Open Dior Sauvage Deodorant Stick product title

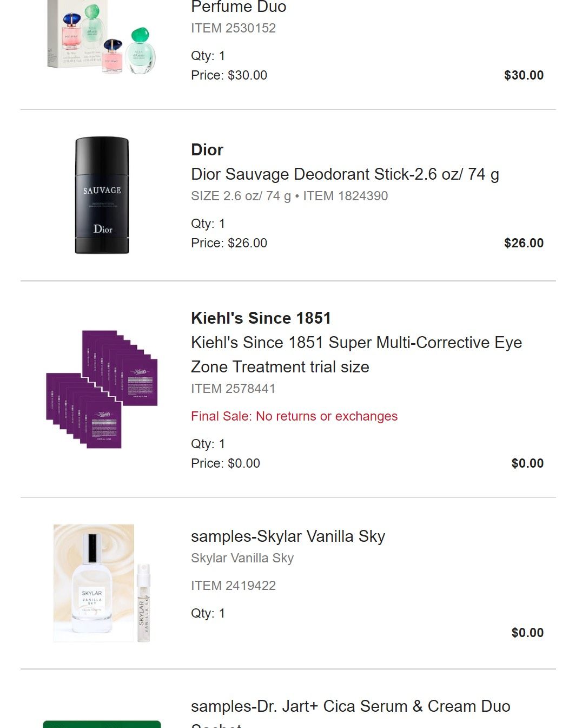coord(345,174)
